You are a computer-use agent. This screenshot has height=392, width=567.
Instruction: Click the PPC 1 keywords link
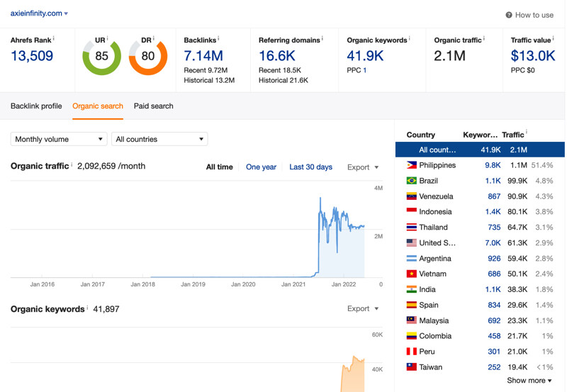365,70
